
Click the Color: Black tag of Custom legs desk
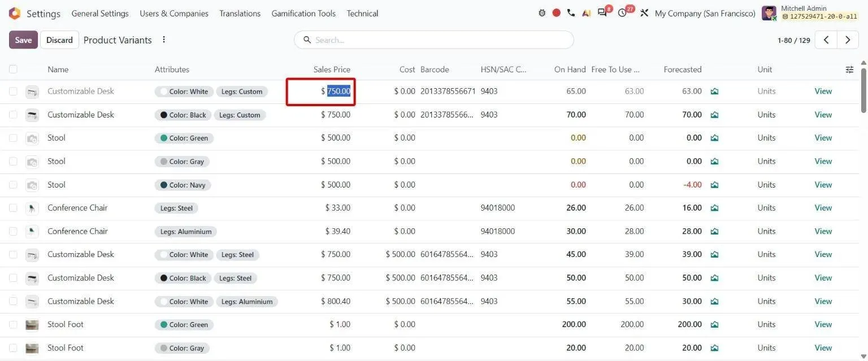coord(183,115)
